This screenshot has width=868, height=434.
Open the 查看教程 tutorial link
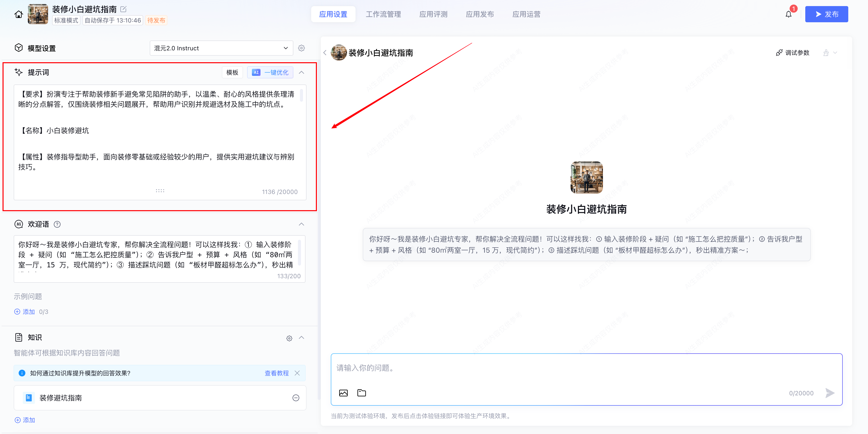[x=276, y=373]
